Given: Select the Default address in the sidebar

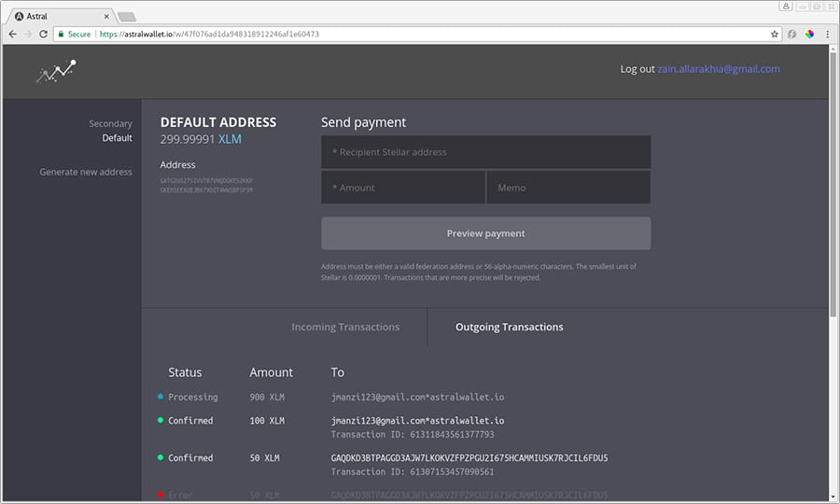Looking at the screenshot, I should tap(117, 138).
